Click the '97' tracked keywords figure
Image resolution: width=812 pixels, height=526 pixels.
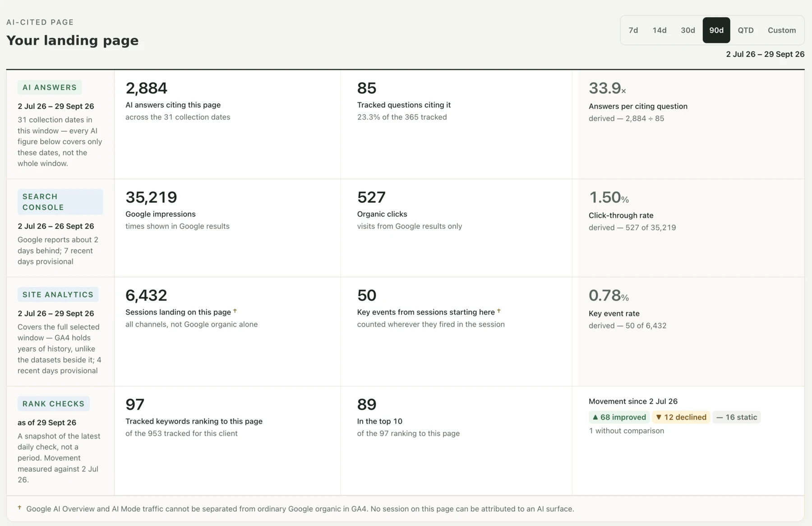tap(135, 405)
